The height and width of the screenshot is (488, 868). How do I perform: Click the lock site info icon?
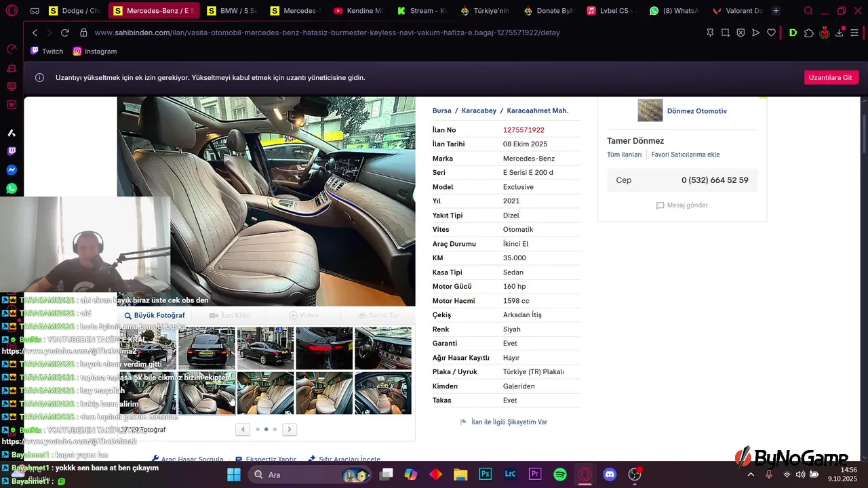(x=83, y=33)
